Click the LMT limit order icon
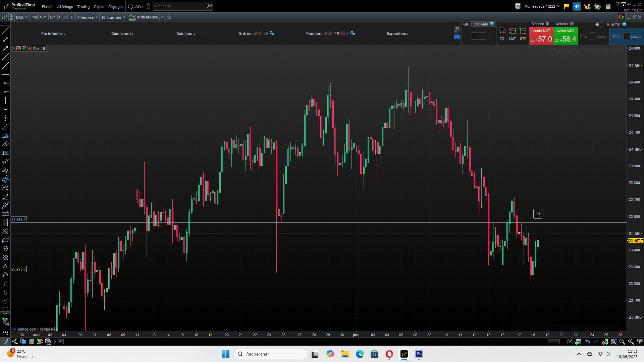 coord(512,31)
